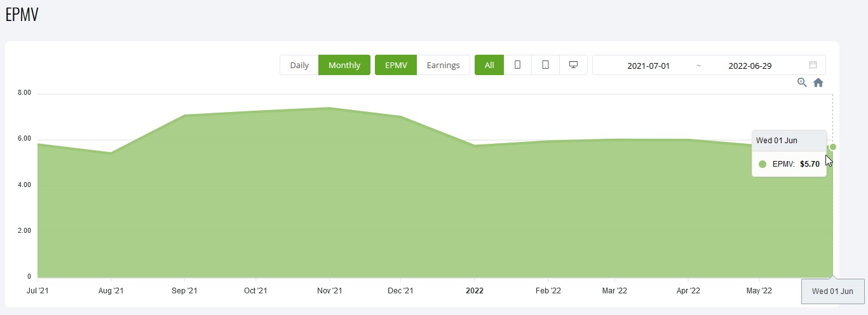
Task: Select Monthly view
Action: pos(344,65)
